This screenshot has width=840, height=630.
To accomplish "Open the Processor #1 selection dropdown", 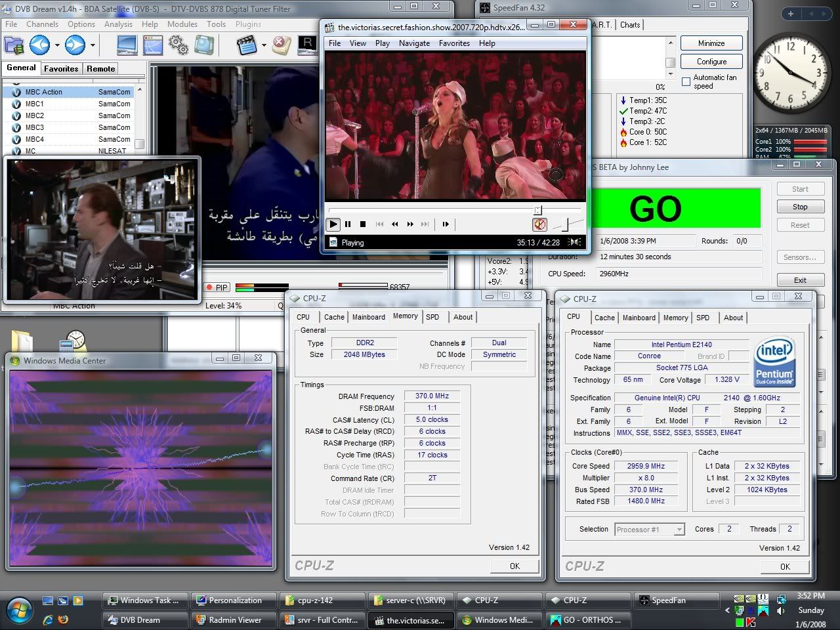I will coord(650,530).
